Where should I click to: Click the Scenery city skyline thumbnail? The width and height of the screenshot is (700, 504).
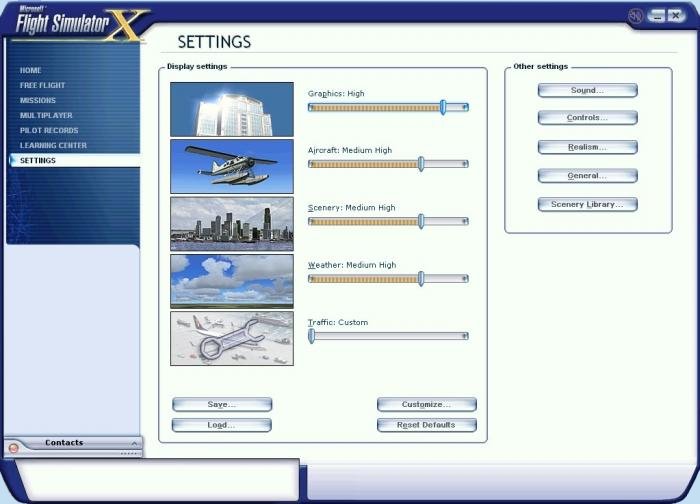(x=232, y=223)
